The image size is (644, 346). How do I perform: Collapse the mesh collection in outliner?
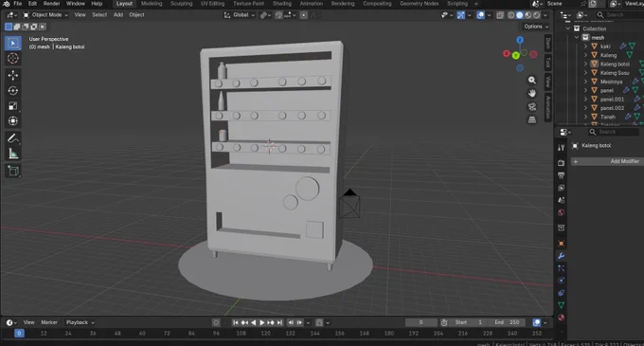click(x=577, y=37)
